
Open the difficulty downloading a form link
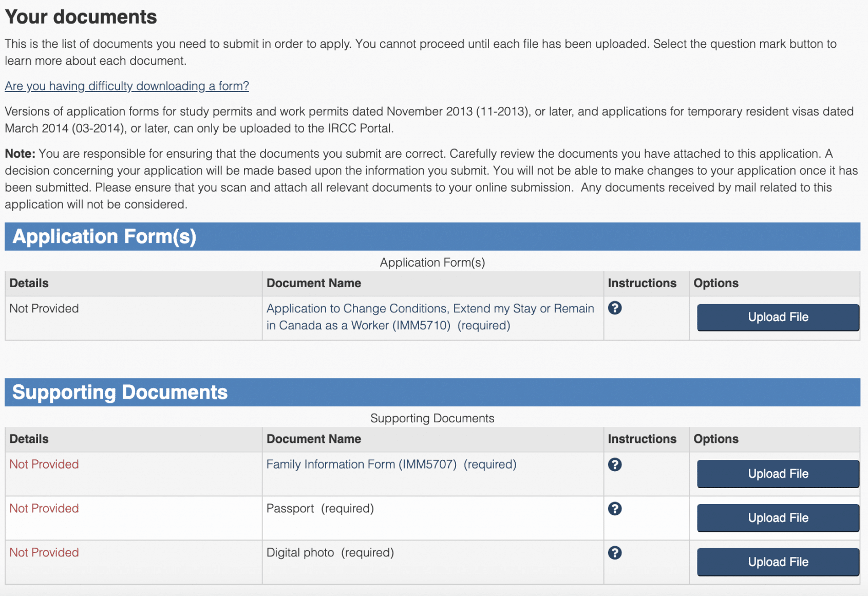tap(126, 86)
